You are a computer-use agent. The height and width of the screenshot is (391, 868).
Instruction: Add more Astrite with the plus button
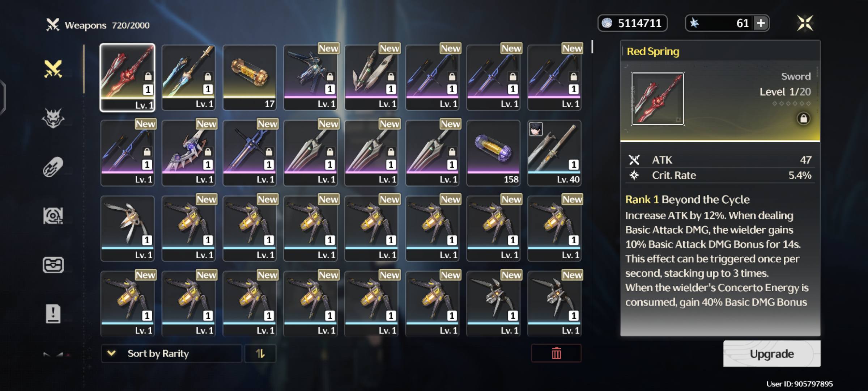pos(761,23)
